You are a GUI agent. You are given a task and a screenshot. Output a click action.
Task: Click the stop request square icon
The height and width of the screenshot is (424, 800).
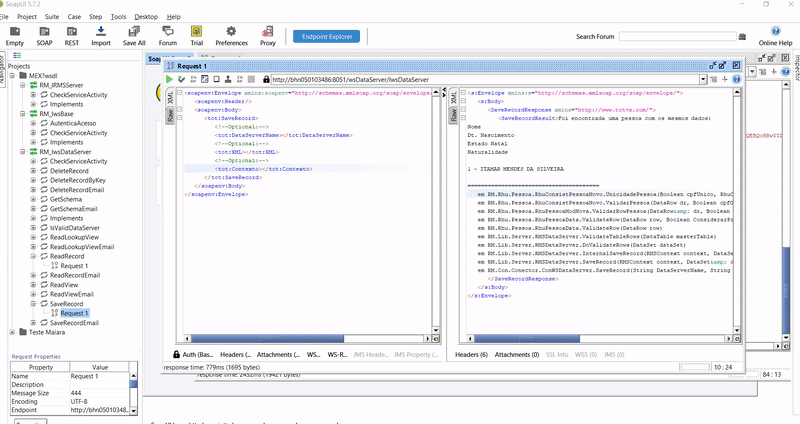click(252, 79)
